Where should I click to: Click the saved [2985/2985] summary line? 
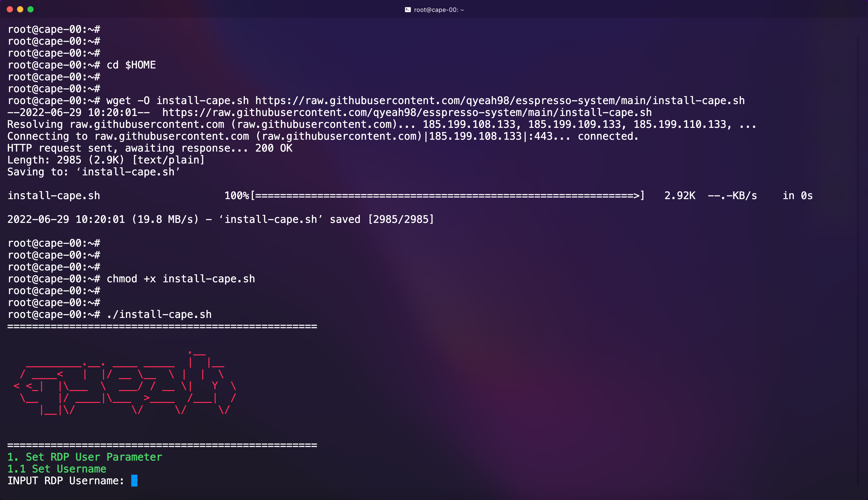221,220
